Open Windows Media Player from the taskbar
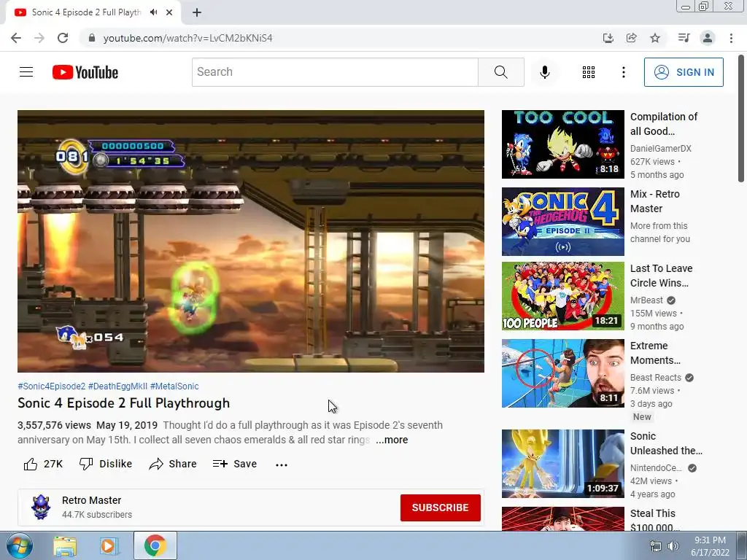Image resolution: width=747 pixels, height=560 pixels. tap(109, 545)
